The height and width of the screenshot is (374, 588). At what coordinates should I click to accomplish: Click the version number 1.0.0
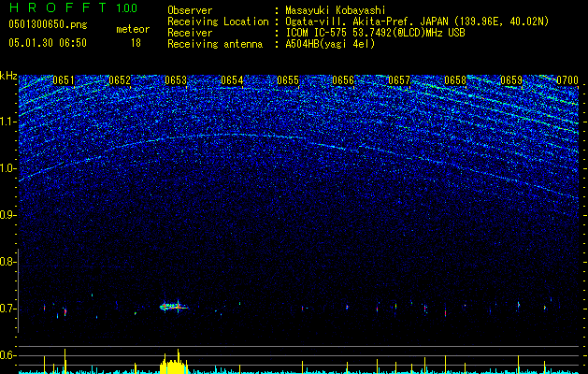[126, 8]
